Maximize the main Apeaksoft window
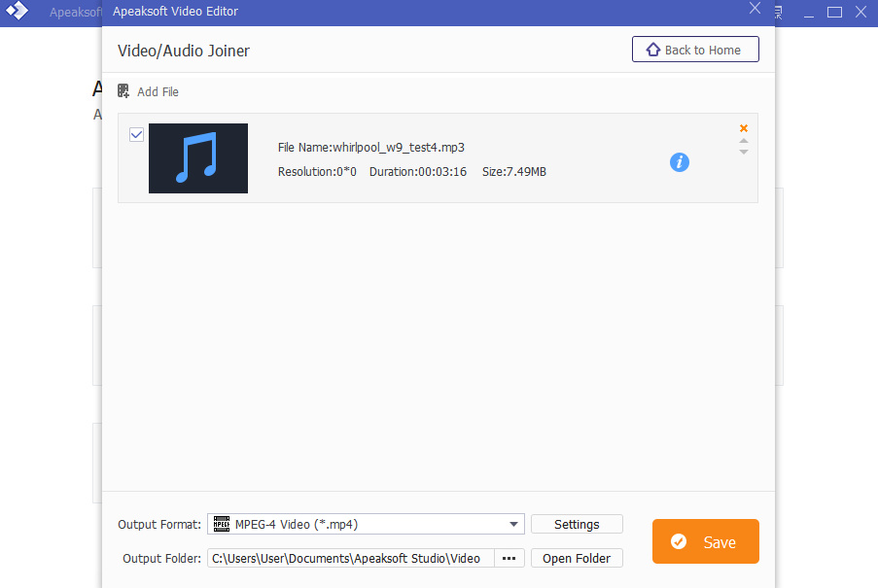878x588 pixels. point(834,12)
